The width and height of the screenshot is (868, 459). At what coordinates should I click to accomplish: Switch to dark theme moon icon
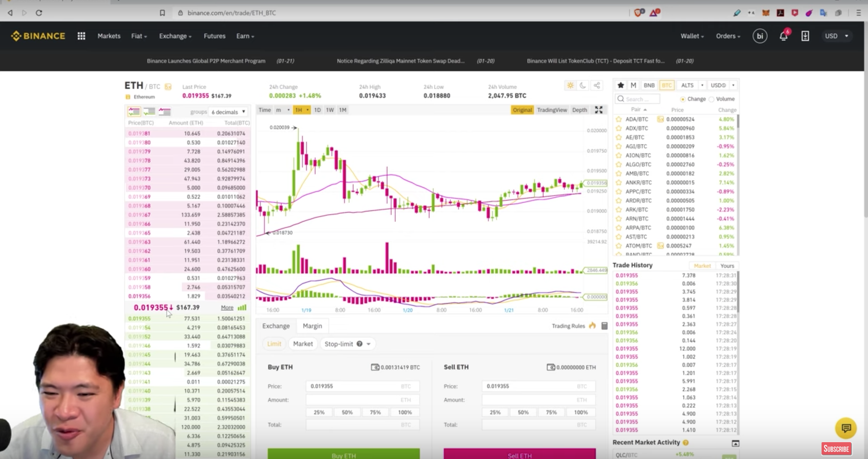click(583, 85)
